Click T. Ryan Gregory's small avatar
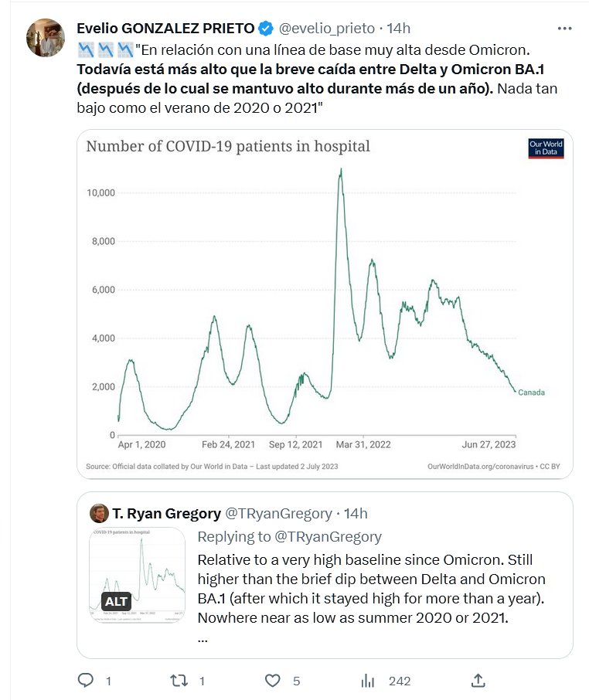 tap(99, 513)
